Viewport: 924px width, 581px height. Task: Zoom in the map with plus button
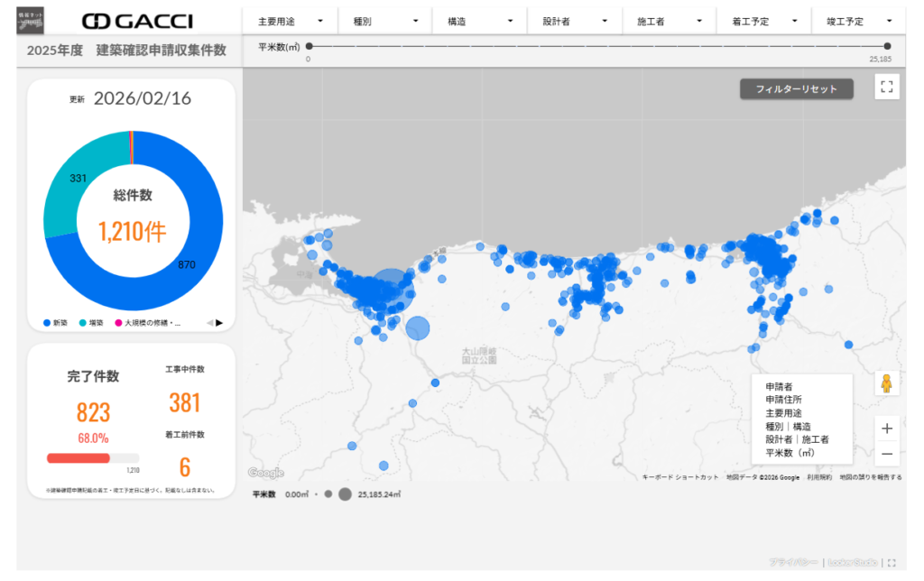pyautogui.click(x=886, y=429)
